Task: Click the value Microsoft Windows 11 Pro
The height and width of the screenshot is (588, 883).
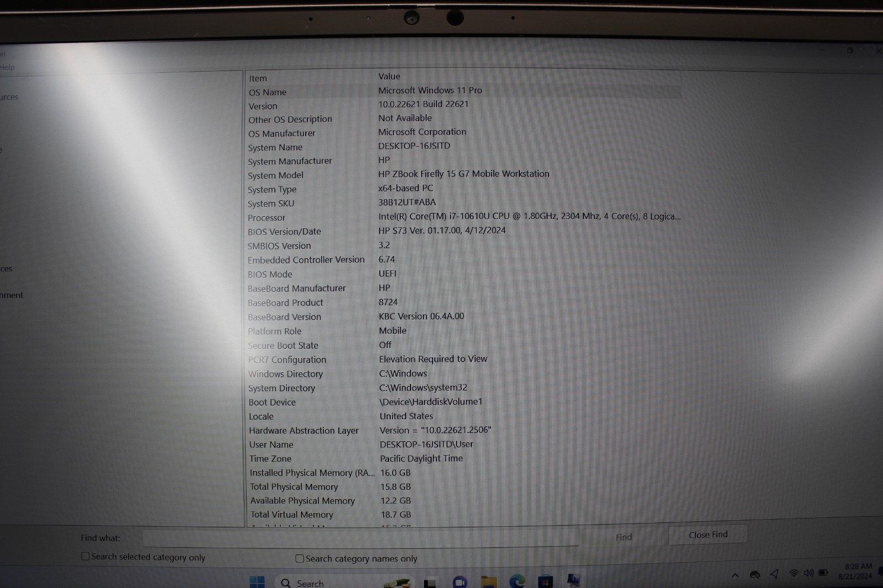Action: (430, 90)
